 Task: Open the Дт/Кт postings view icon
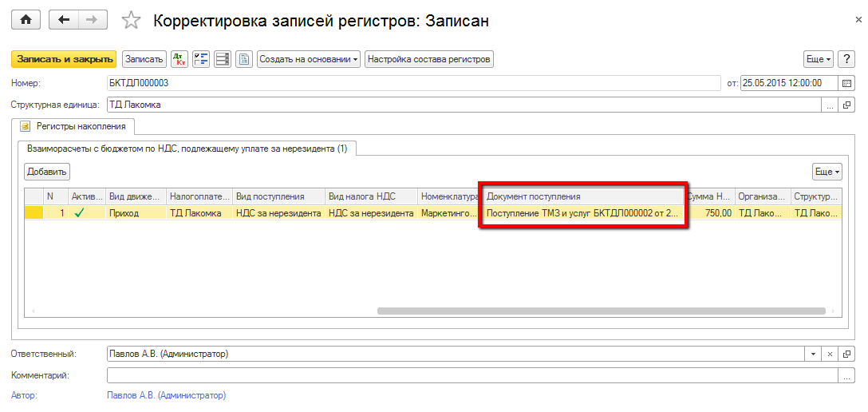[x=180, y=59]
